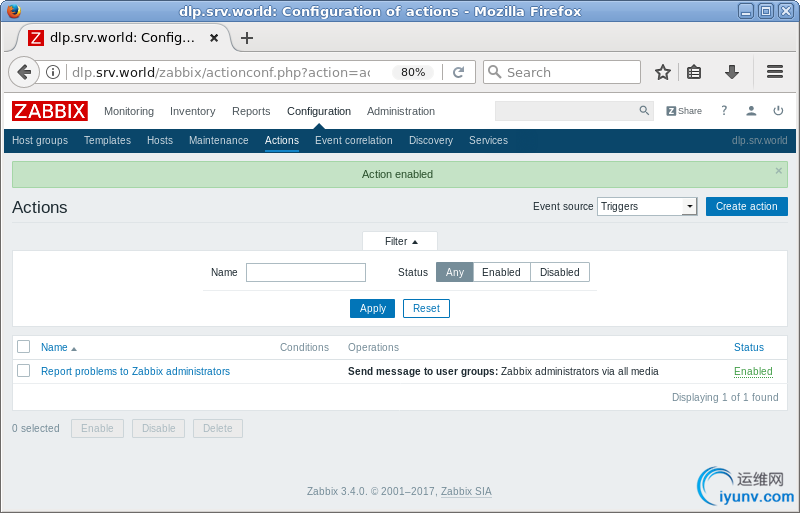This screenshot has height=513, width=800.
Task: Toggle the Enabled status of the action
Action: tap(753, 371)
